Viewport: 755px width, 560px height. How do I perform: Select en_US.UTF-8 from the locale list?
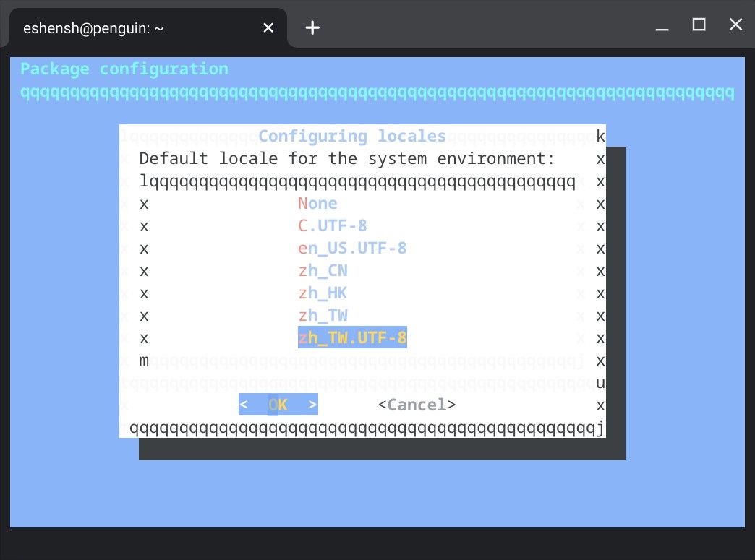[x=352, y=249]
